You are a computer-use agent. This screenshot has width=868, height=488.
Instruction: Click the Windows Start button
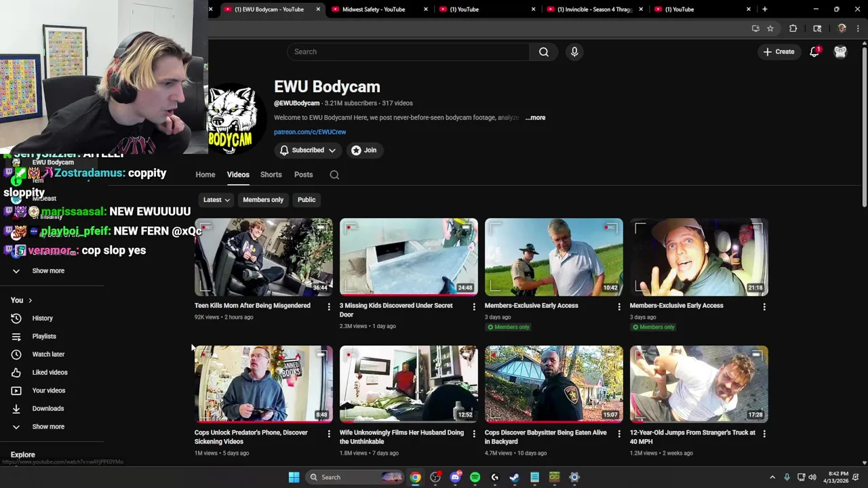coord(294,477)
